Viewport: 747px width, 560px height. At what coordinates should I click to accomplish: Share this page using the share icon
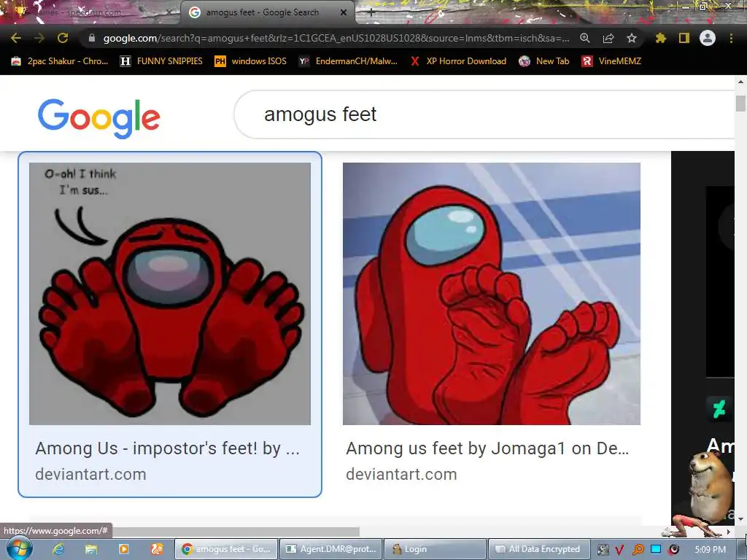(x=608, y=38)
